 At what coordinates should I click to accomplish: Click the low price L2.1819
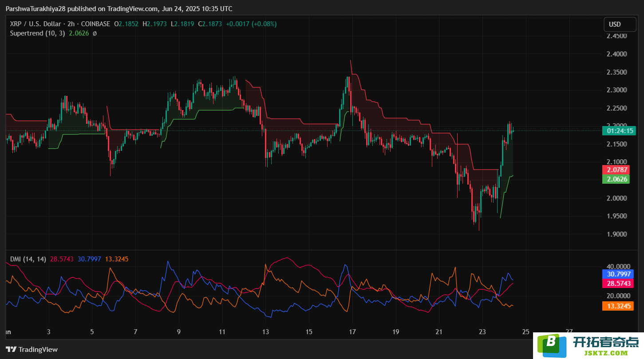pyautogui.click(x=182, y=24)
